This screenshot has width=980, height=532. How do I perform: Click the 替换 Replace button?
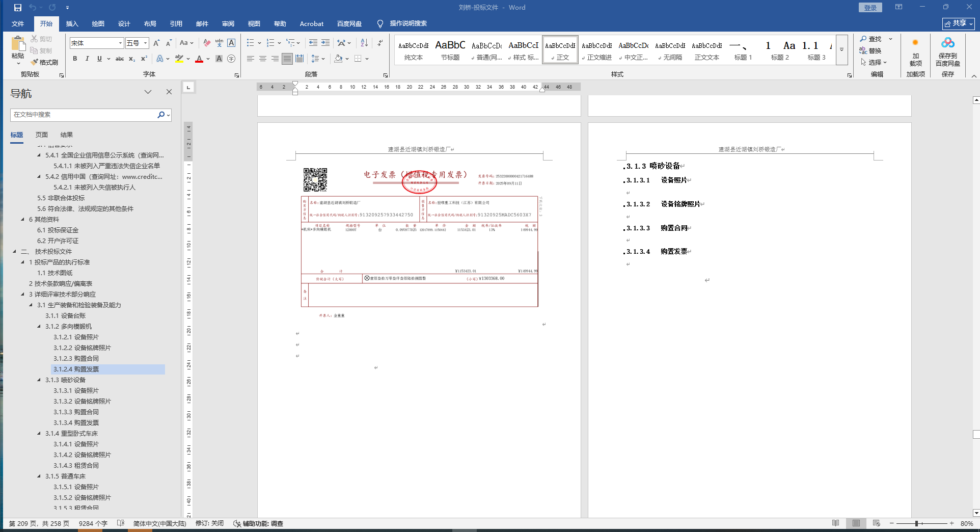click(x=870, y=50)
